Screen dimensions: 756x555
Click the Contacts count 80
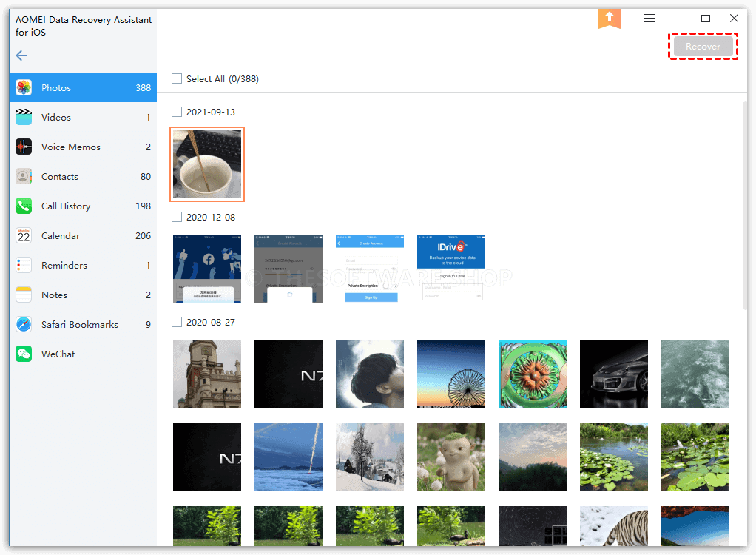(x=146, y=176)
